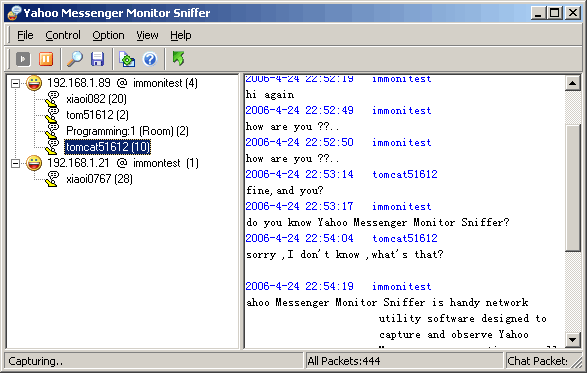Open the File menu
Image resolution: width=587 pixels, height=373 pixels.
point(25,35)
